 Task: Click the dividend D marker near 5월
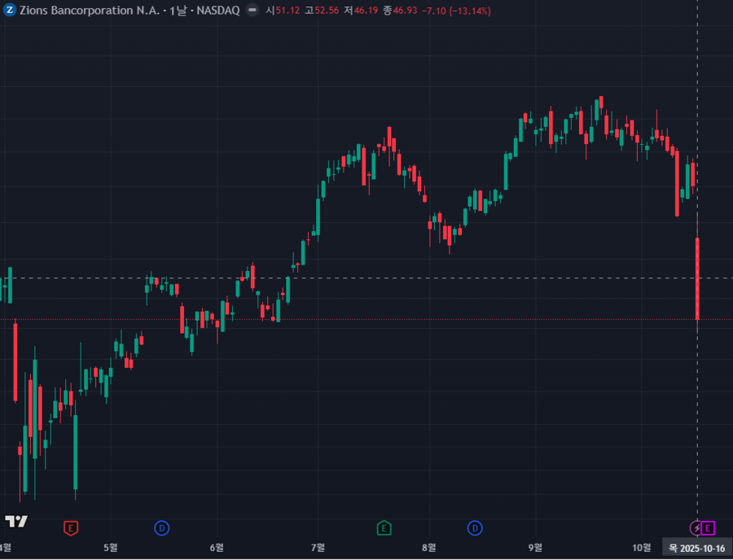pyautogui.click(x=161, y=528)
